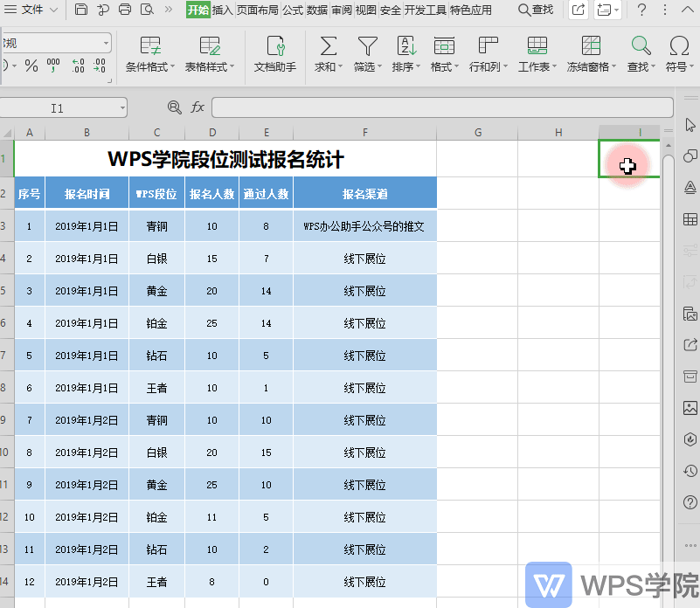The height and width of the screenshot is (608, 700).
Task: Click the 冻结窗格 icon
Action: click(x=591, y=46)
